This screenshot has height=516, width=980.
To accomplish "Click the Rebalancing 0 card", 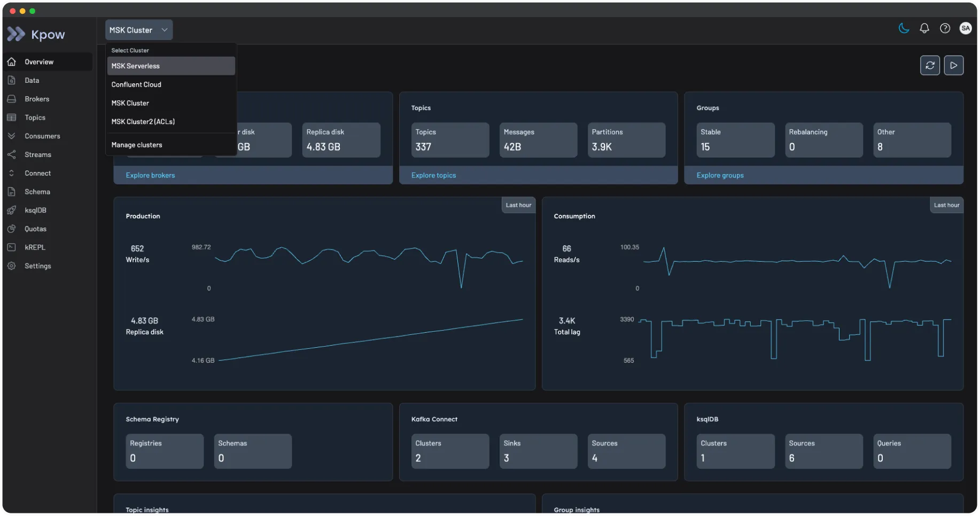I will tap(823, 140).
